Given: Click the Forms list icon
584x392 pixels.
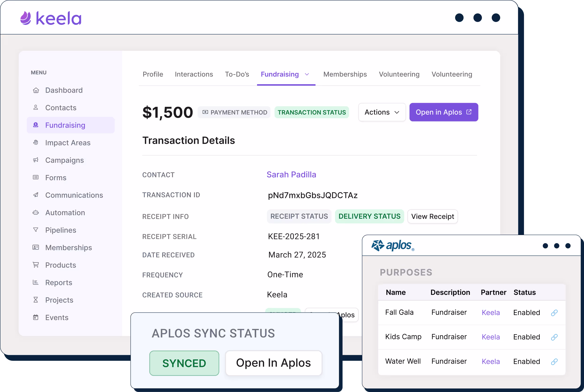Looking at the screenshot, I should [x=36, y=177].
